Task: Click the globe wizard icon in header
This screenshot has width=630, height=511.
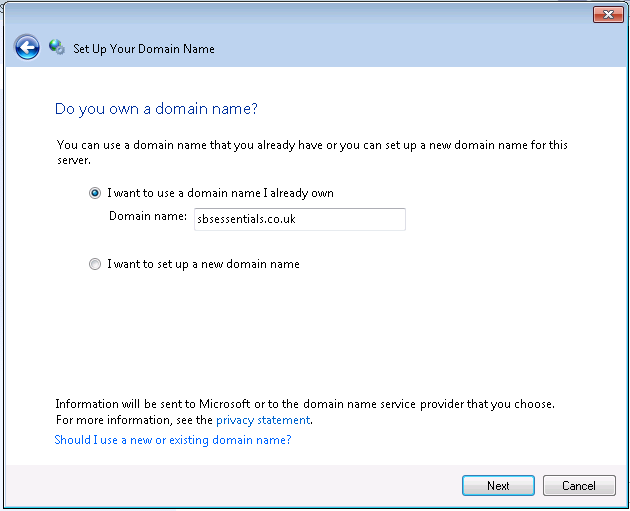Action: click(x=57, y=47)
